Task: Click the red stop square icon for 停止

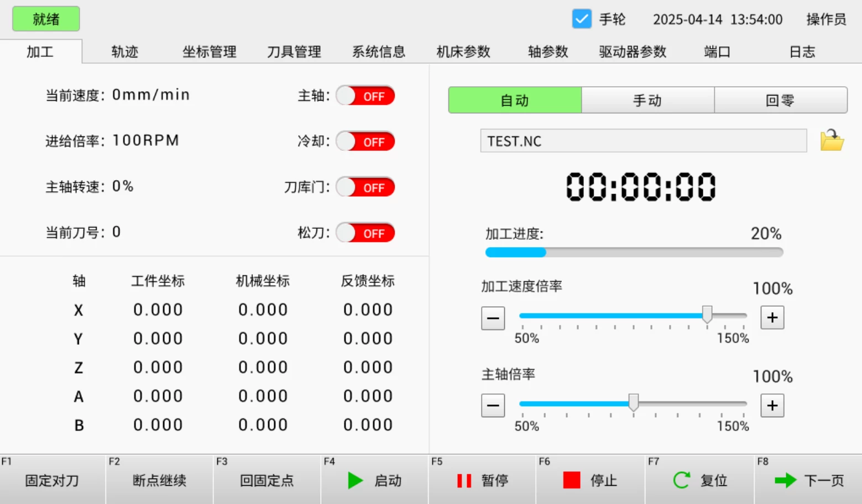Action: pos(572,480)
